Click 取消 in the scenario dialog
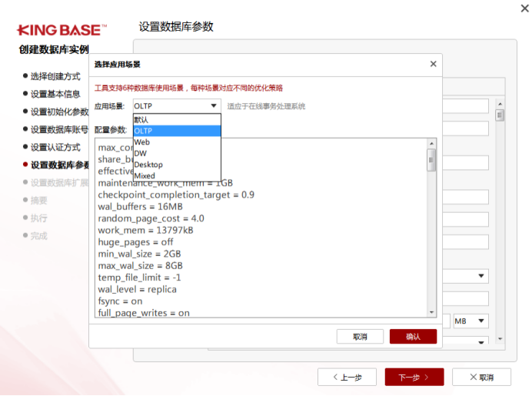532x396 pixels. [x=360, y=337]
